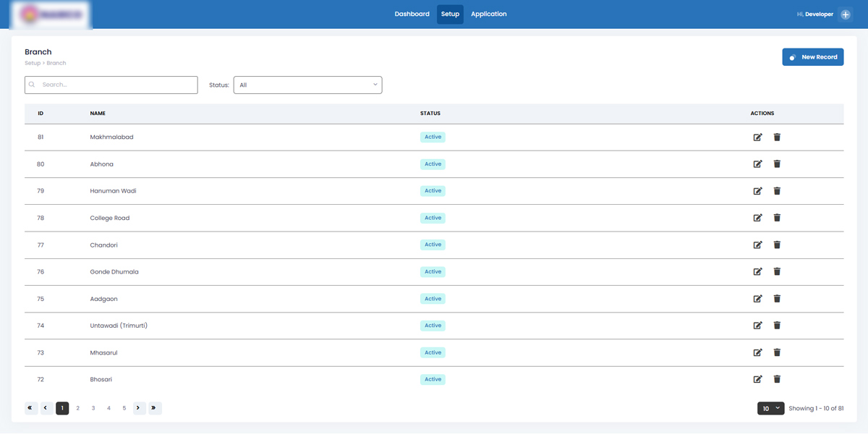Edit the College Road branch

pyautogui.click(x=757, y=218)
